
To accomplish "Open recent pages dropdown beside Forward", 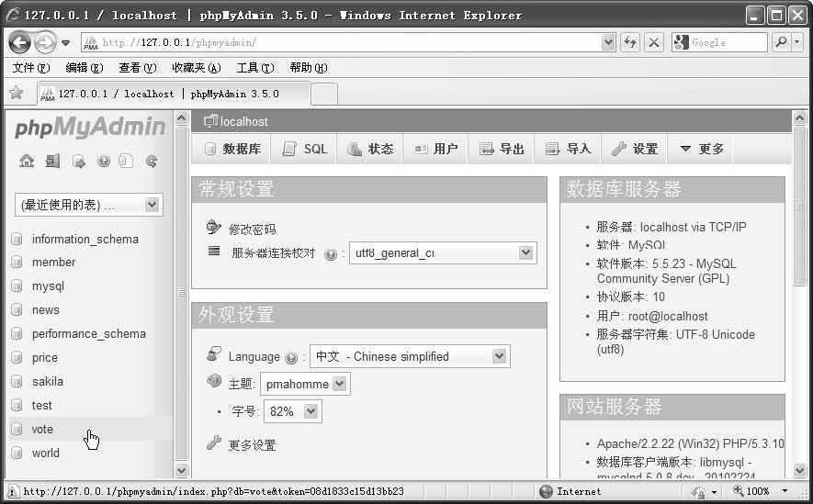I will pos(66,42).
